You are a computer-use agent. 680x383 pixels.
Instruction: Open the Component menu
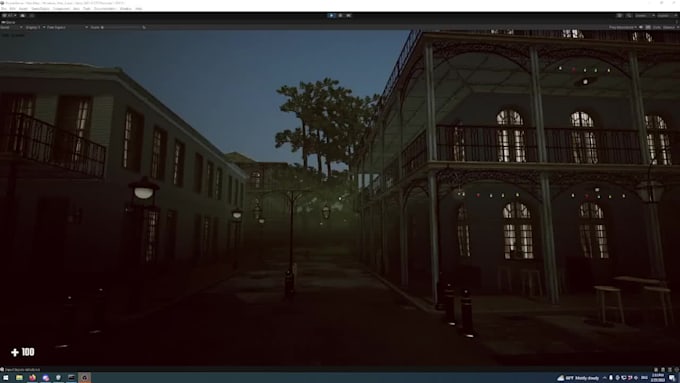61,8
